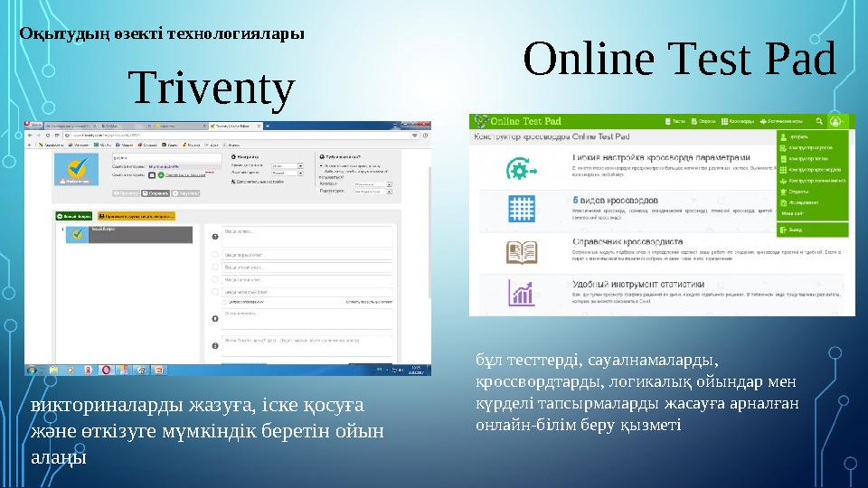Click the green new question button
The height and width of the screenshot is (488, 868).
click(74, 216)
